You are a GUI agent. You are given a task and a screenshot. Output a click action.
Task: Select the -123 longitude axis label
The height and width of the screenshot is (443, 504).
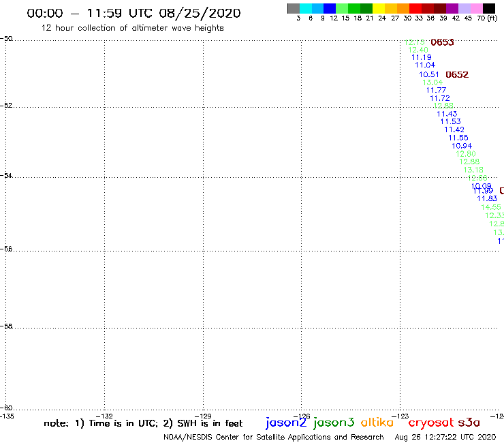tap(400, 416)
